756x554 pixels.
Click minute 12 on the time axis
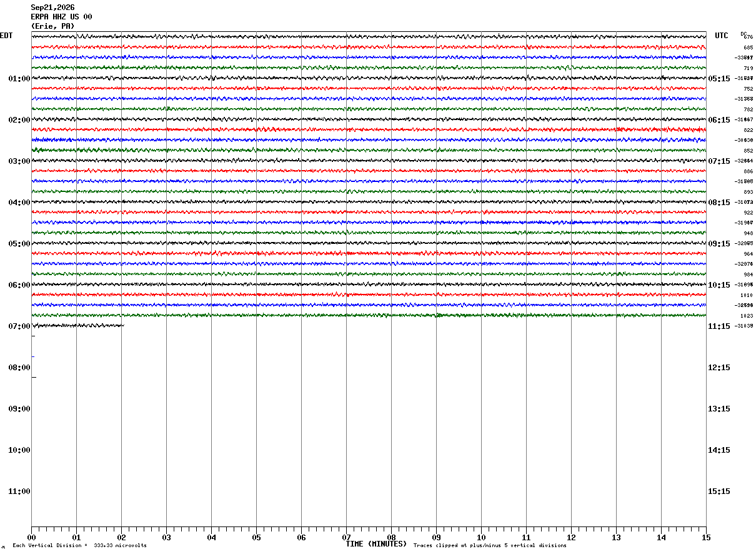coord(571,537)
